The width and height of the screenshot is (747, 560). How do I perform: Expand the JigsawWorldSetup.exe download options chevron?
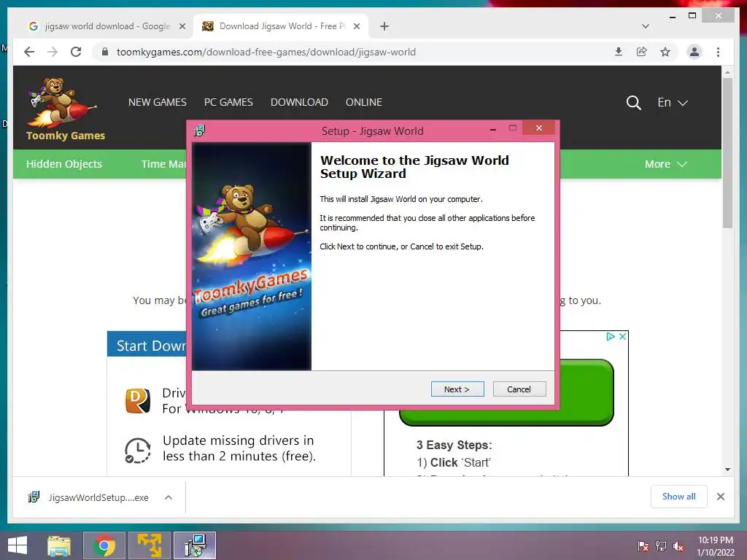point(169,497)
